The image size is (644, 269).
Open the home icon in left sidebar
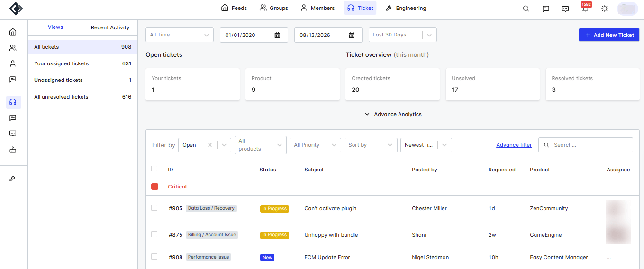click(13, 32)
